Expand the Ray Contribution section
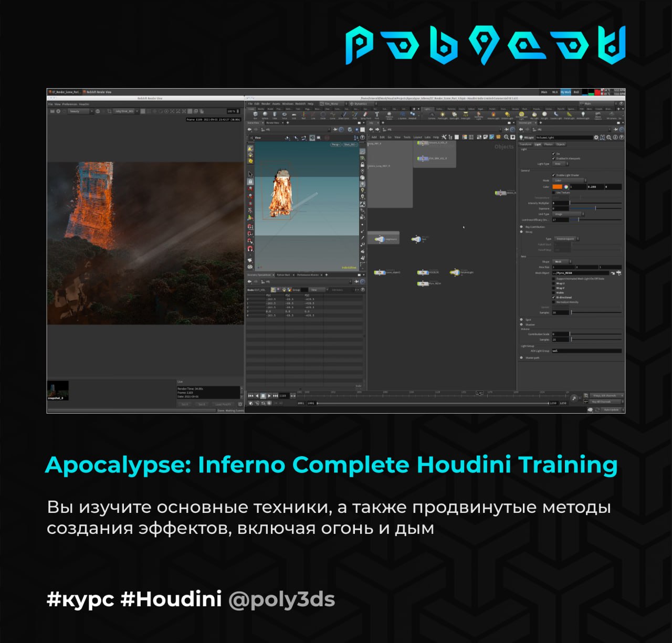Viewport: 672px width, 643px height. [x=521, y=227]
